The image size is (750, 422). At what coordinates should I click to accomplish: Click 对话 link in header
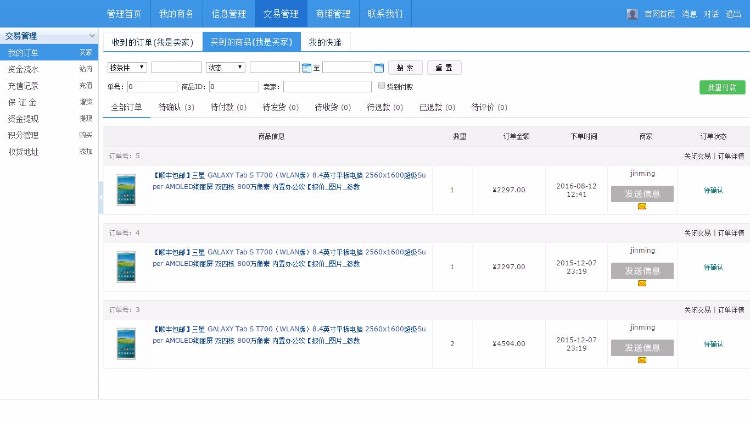point(711,14)
